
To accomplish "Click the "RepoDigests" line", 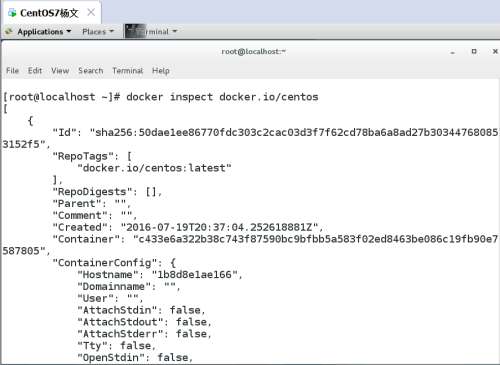I will point(107,192).
